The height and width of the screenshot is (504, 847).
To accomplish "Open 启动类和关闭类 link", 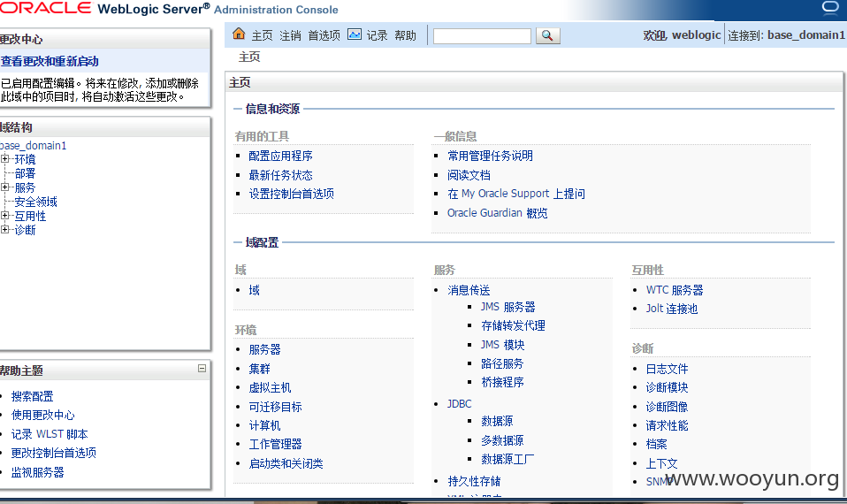I will click(286, 463).
